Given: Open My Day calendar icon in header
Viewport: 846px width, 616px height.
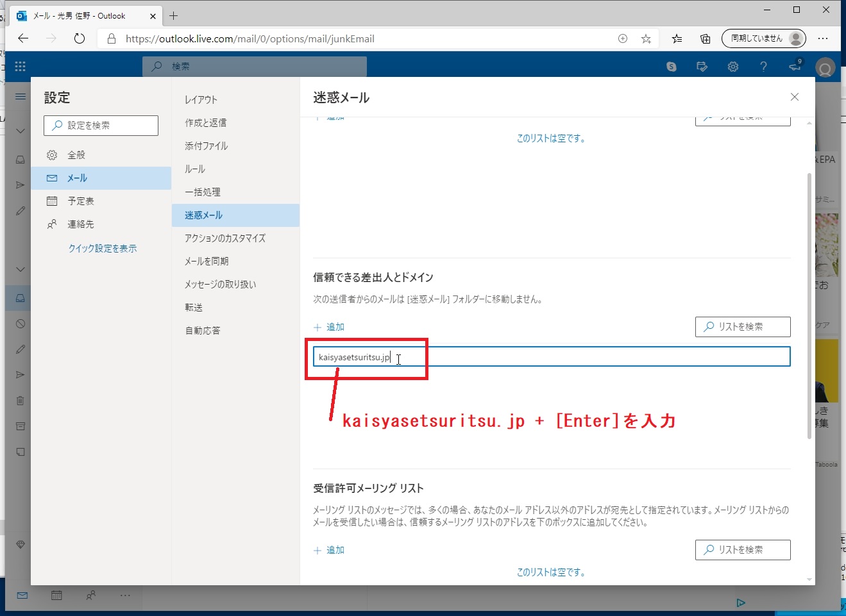Looking at the screenshot, I should (702, 66).
